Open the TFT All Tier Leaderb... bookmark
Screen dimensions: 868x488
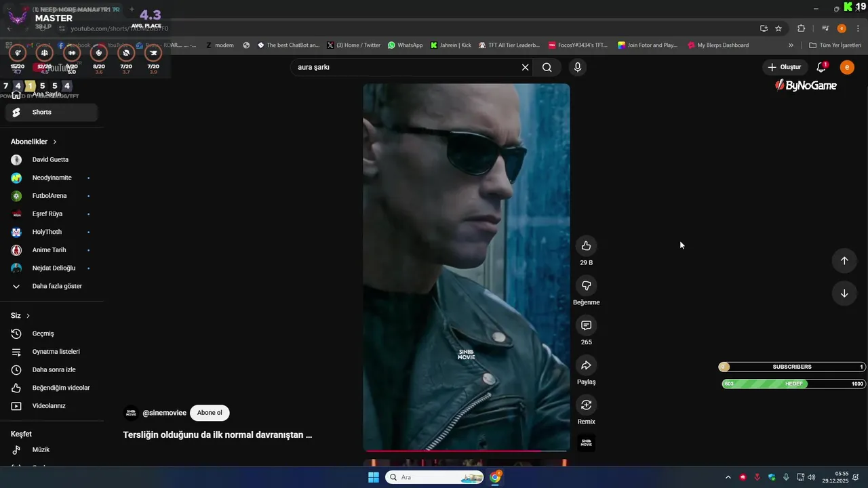click(509, 45)
